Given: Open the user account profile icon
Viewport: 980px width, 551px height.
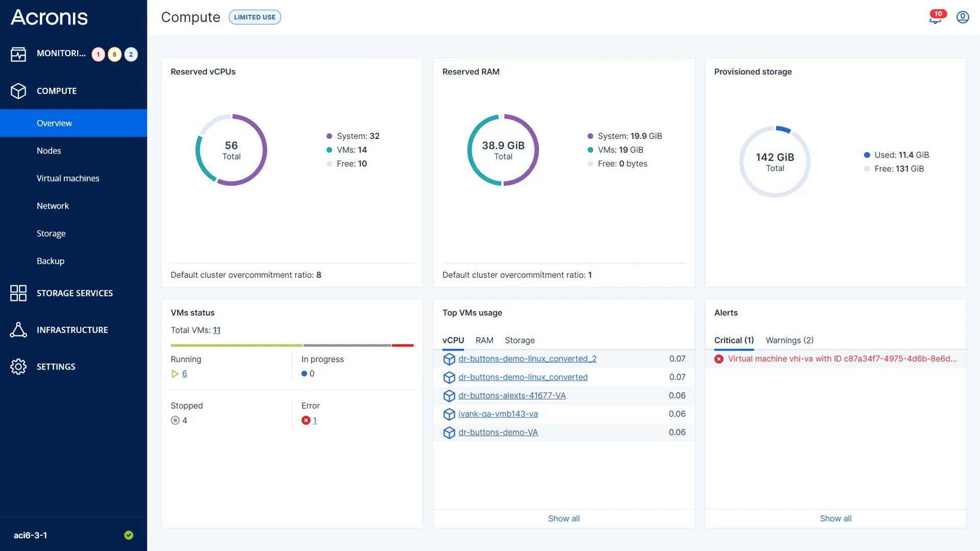Looking at the screenshot, I should (963, 17).
